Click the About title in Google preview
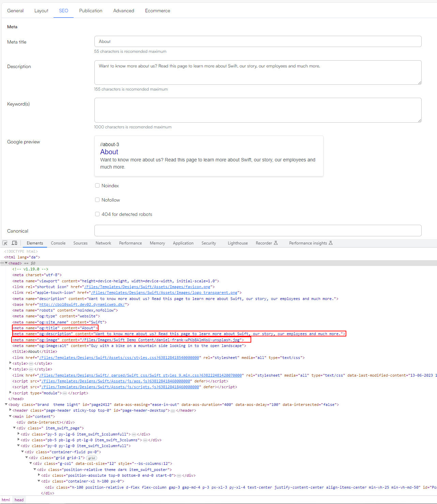437x504 pixels. tap(109, 152)
